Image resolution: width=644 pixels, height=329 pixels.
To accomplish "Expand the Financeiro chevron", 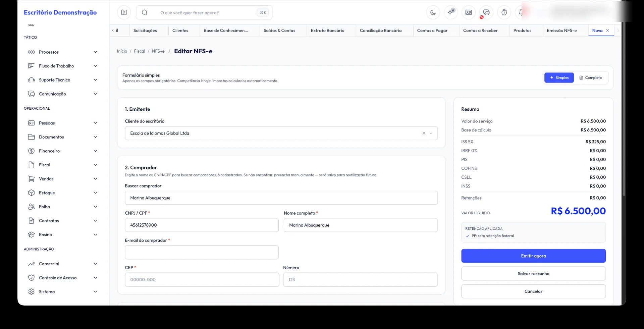I will point(95,151).
